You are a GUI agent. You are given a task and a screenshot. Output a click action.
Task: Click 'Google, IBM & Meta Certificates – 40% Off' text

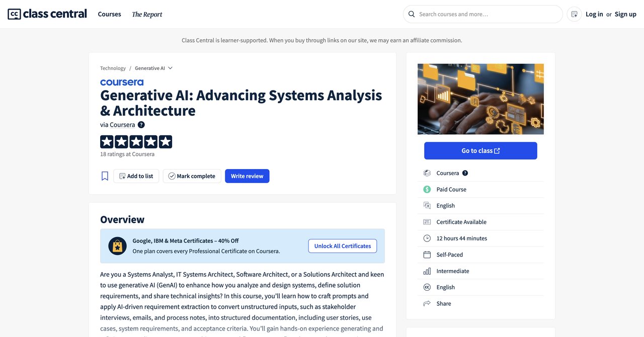coord(186,241)
